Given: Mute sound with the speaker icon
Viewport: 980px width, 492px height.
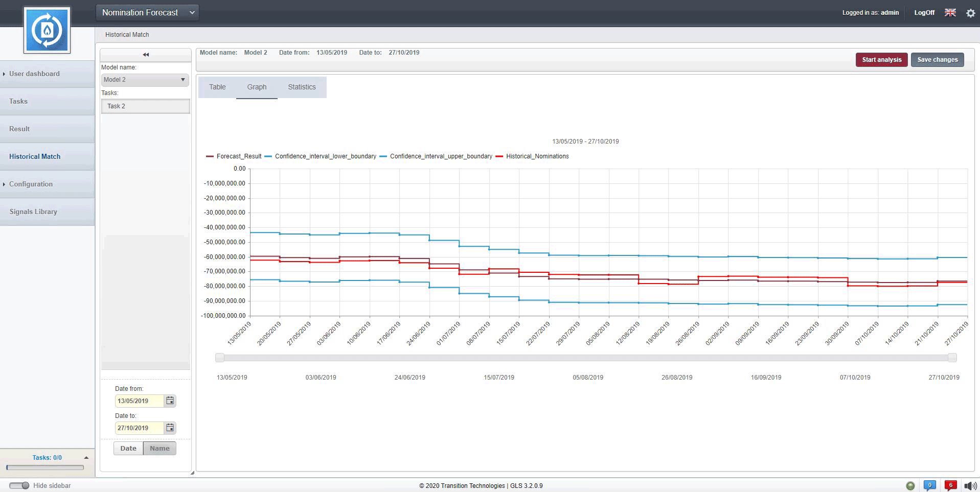Looking at the screenshot, I should pos(969,486).
